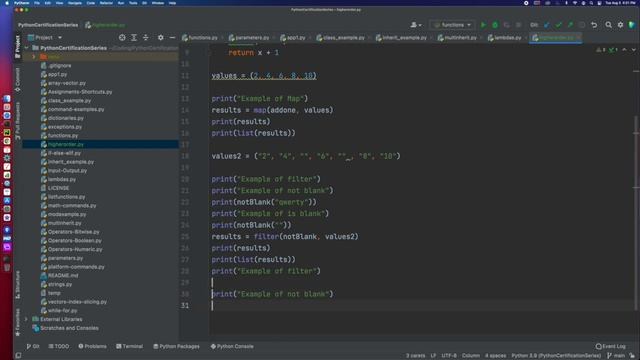The height and width of the screenshot is (360, 640).
Task: Open exceptions.py in Project tree
Action: click(x=64, y=127)
